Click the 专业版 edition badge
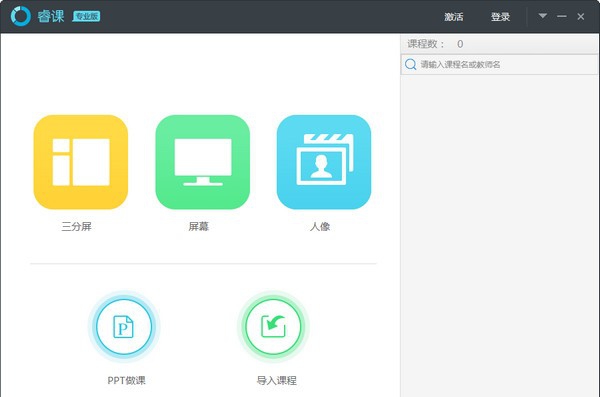The height and width of the screenshot is (397, 600). (x=86, y=16)
